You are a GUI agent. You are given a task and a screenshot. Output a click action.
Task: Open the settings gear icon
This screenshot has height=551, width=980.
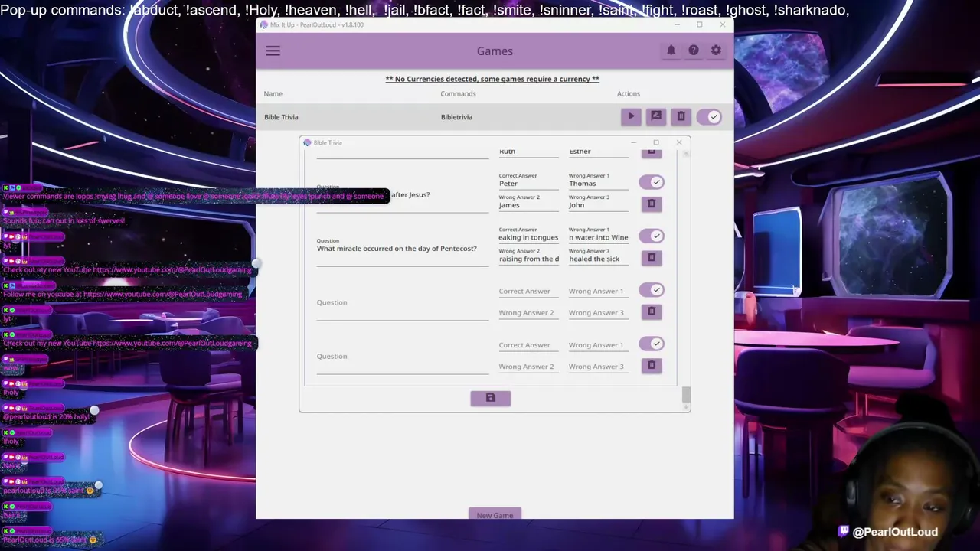716,51
